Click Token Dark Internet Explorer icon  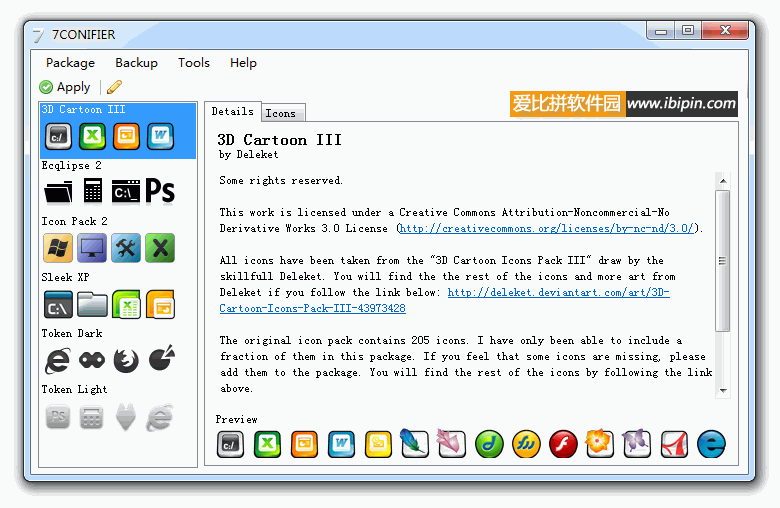[x=58, y=361]
